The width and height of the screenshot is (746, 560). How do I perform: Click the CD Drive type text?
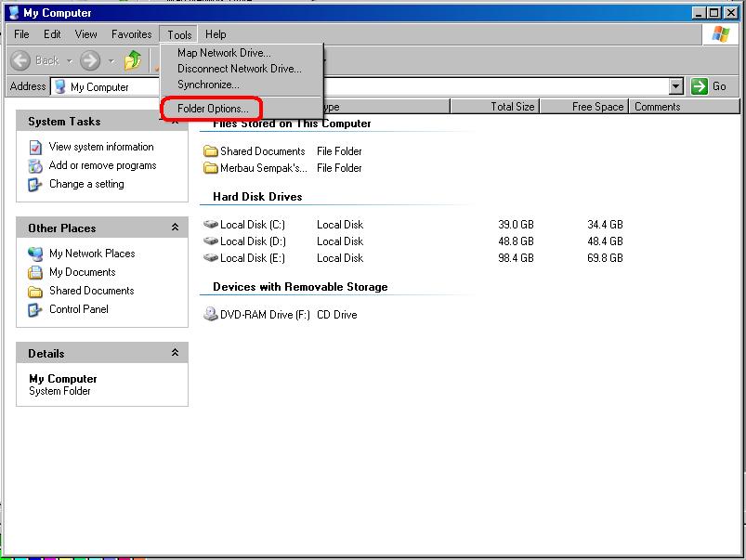[x=337, y=315]
